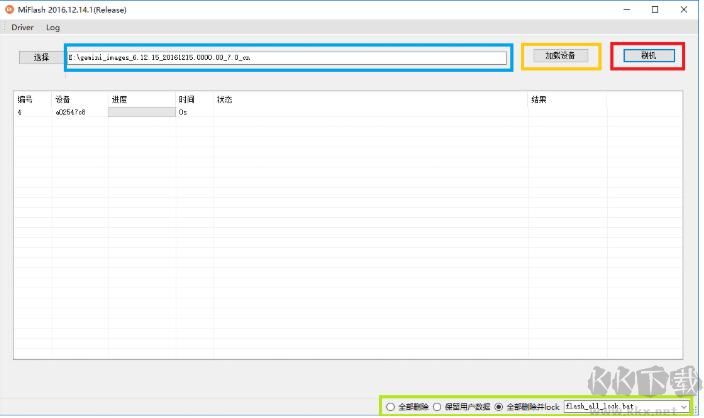
Task: Open the Driver menu
Action: pos(22,27)
